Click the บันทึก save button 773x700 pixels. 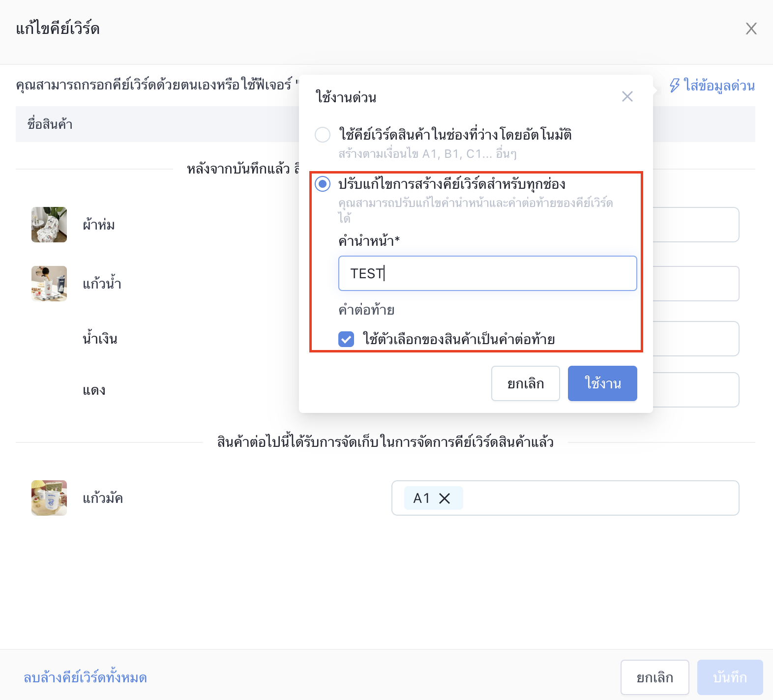[x=730, y=677]
